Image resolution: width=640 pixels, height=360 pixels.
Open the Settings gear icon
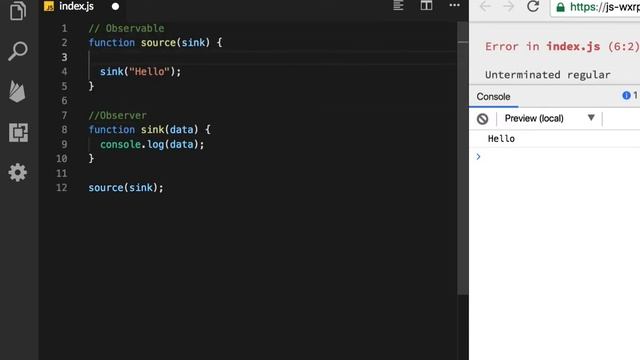click(x=18, y=172)
